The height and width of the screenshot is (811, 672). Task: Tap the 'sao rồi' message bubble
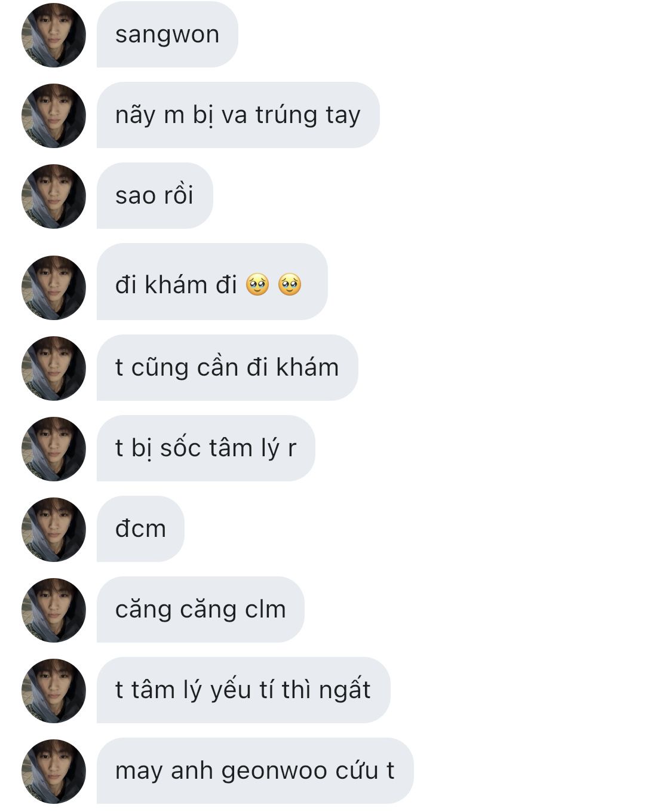click(155, 196)
